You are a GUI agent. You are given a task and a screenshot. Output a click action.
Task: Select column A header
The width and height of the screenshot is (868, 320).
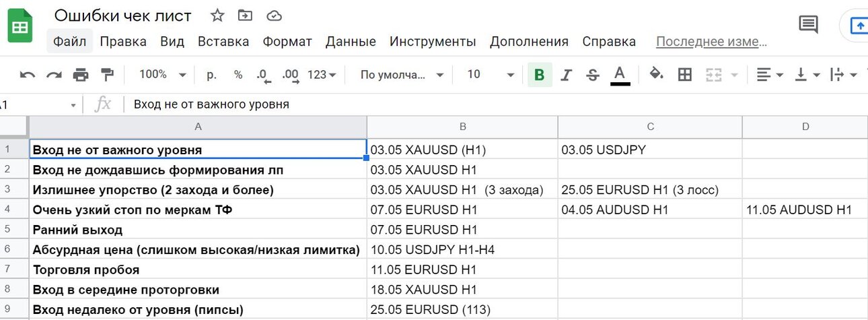(198, 127)
